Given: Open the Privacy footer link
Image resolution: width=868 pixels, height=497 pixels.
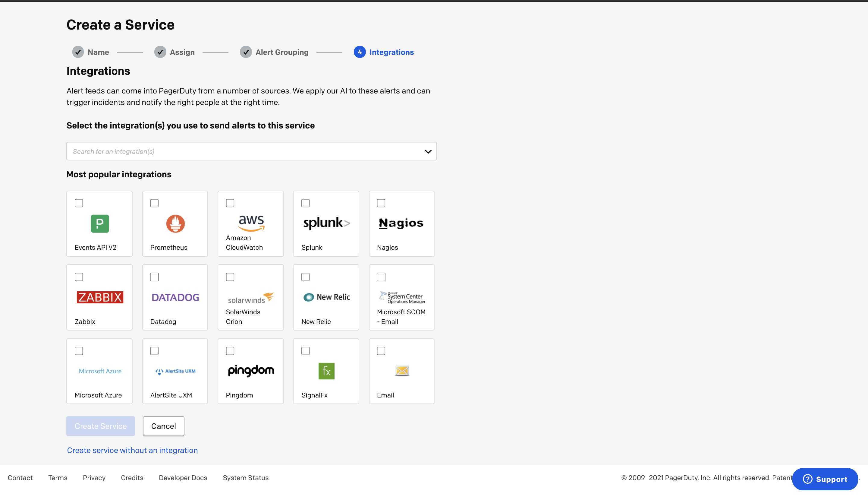Looking at the screenshot, I should click(x=94, y=477).
